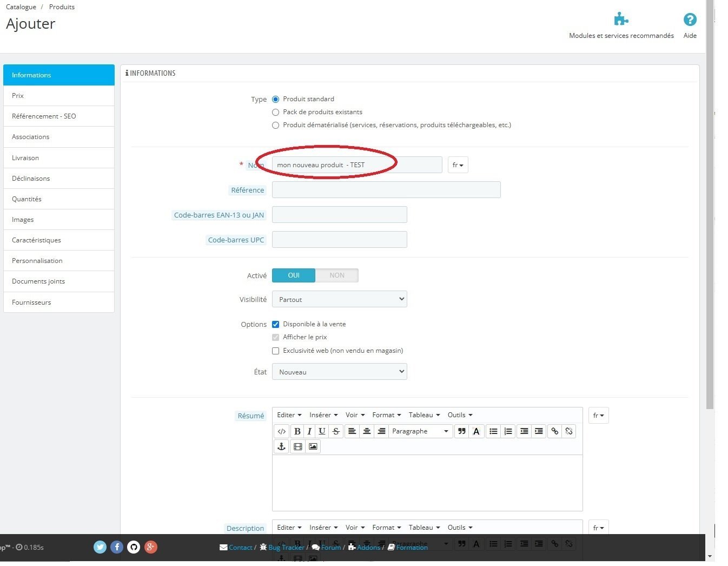The width and height of the screenshot is (728, 566).
Task: Open Forum link in footer
Action: click(327, 548)
